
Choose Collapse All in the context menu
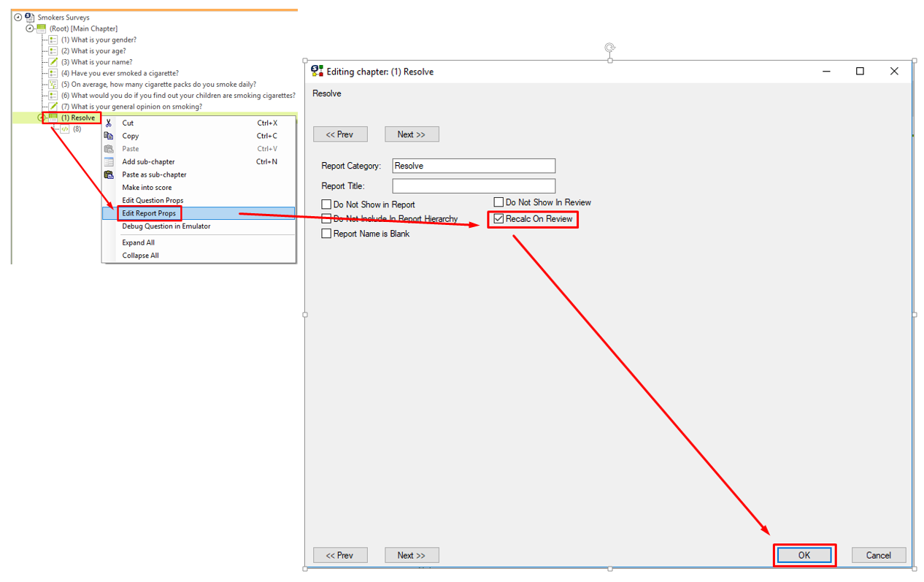[141, 256]
